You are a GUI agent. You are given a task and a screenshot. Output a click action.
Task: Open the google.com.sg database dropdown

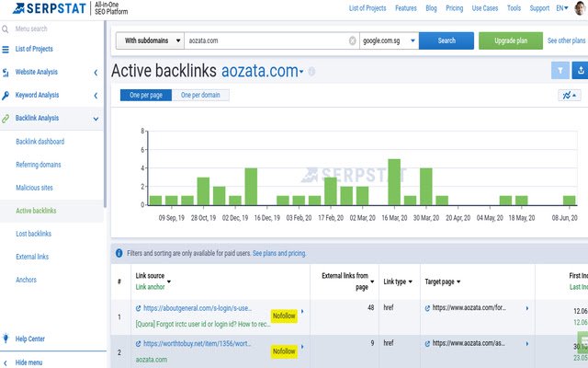[390, 40]
